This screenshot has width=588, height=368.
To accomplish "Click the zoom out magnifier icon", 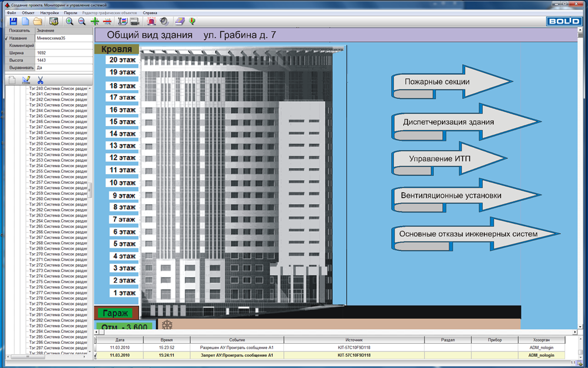I will pyautogui.click(x=82, y=21).
